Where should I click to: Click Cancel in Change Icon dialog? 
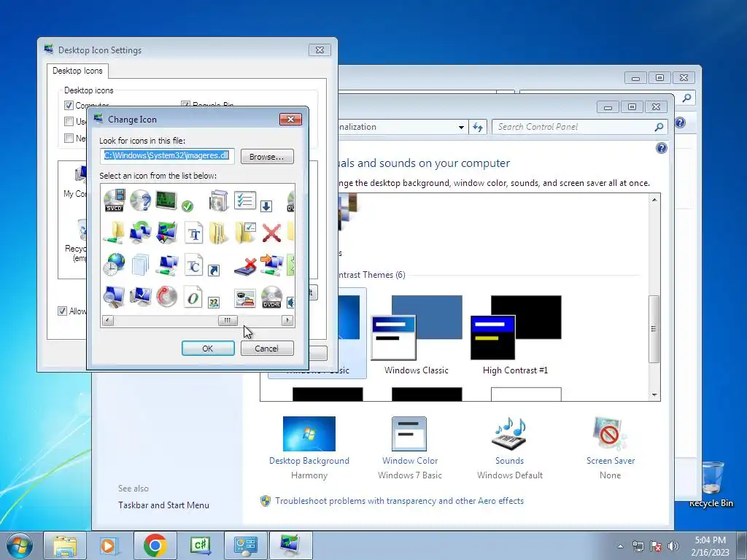click(267, 349)
